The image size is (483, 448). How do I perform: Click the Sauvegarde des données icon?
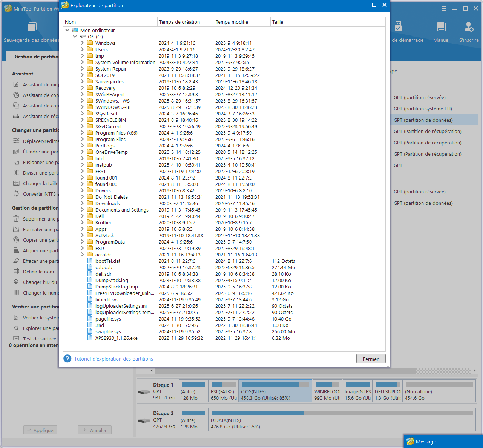point(32,27)
